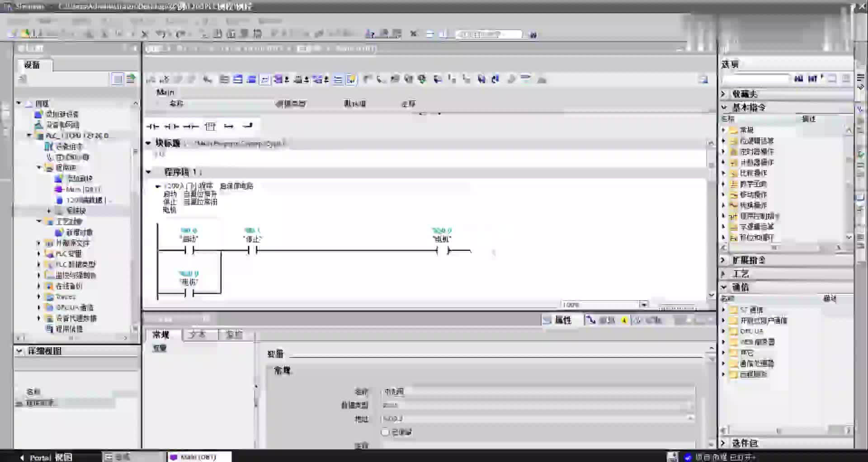Insert an output coil from favorites bar
The image size is (868, 462).
coord(191,127)
